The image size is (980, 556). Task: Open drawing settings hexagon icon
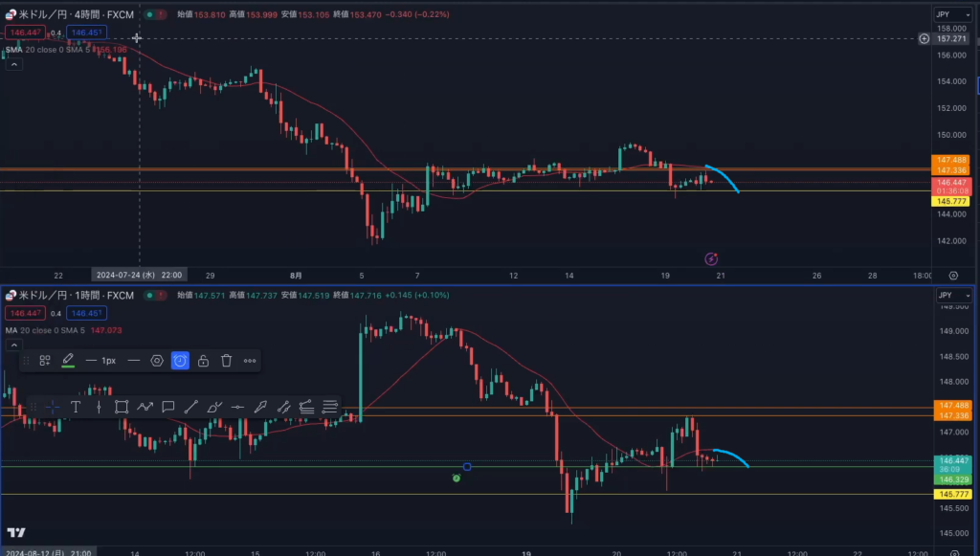click(x=157, y=361)
